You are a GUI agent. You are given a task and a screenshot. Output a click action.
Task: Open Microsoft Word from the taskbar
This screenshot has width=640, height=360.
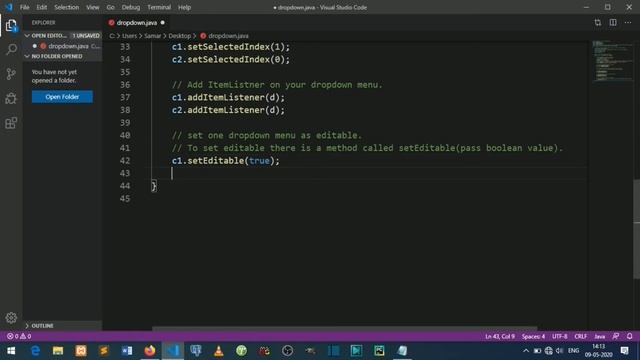(x=127, y=351)
